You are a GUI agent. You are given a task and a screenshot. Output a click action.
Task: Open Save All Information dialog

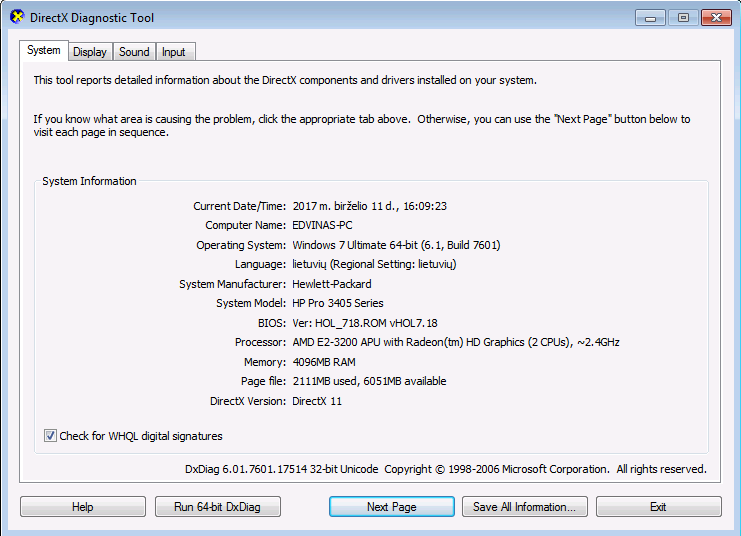coord(524,507)
